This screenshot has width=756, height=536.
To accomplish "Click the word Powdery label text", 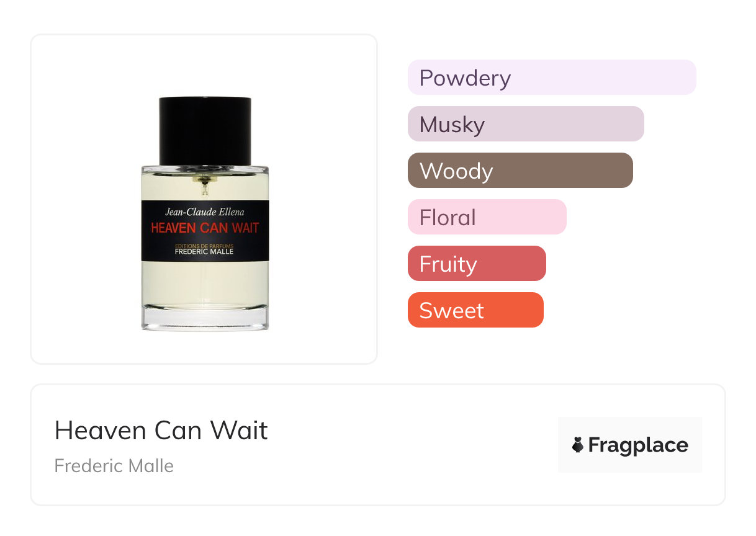I will (466, 78).
